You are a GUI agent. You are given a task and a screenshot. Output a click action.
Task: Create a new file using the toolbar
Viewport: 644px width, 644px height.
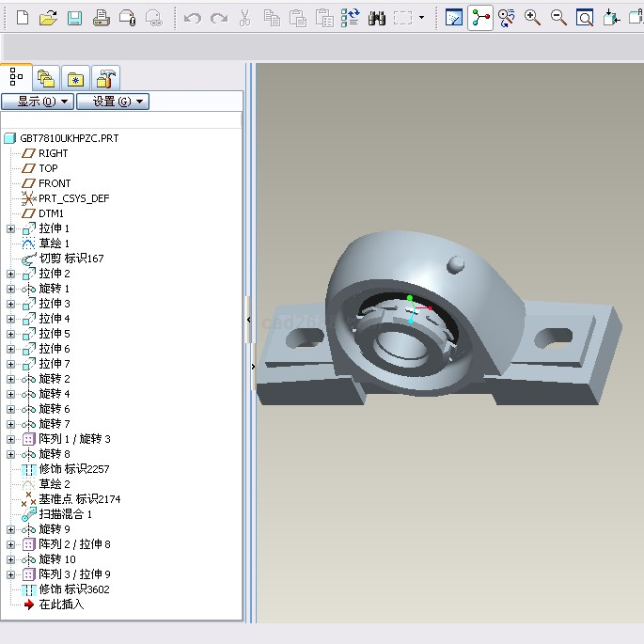pyautogui.click(x=23, y=18)
